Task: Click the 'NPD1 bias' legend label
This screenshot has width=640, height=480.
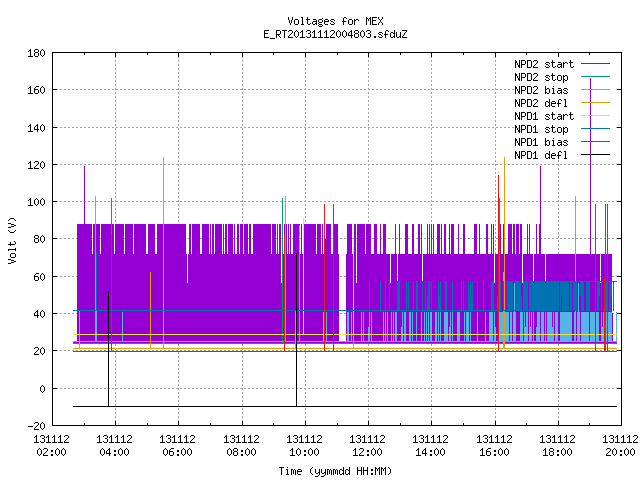Action: [x=541, y=142]
